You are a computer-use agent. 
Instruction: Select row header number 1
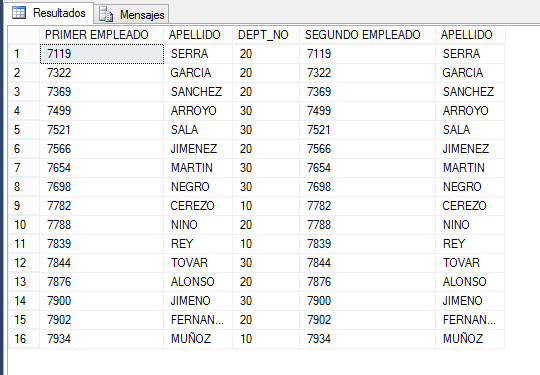pyautogui.click(x=24, y=54)
